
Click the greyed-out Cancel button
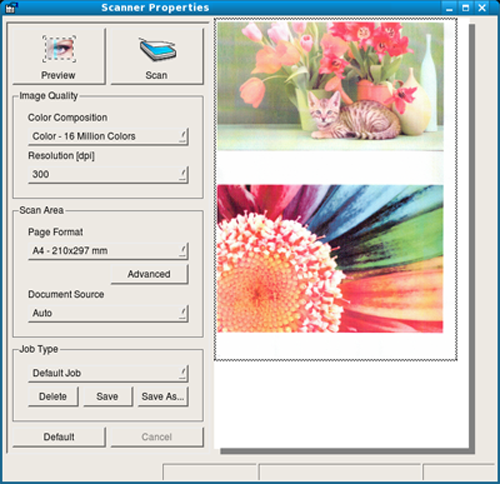[157, 437]
